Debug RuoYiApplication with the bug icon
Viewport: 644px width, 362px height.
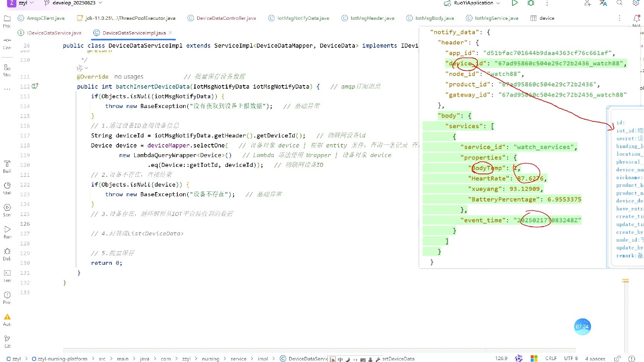[531, 3]
